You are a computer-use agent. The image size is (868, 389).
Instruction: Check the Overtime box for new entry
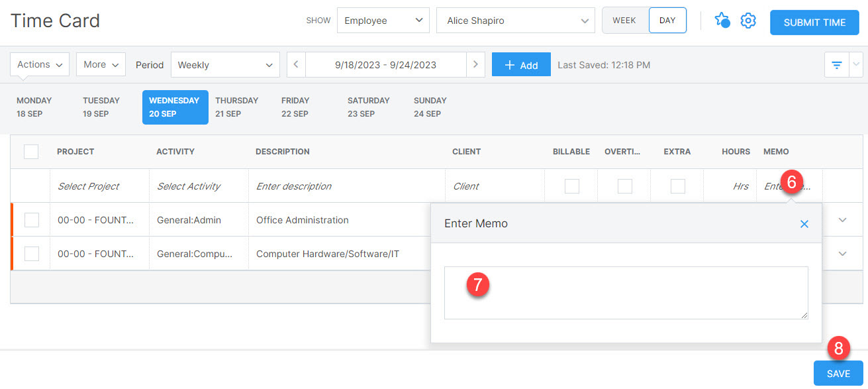point(624,186)
